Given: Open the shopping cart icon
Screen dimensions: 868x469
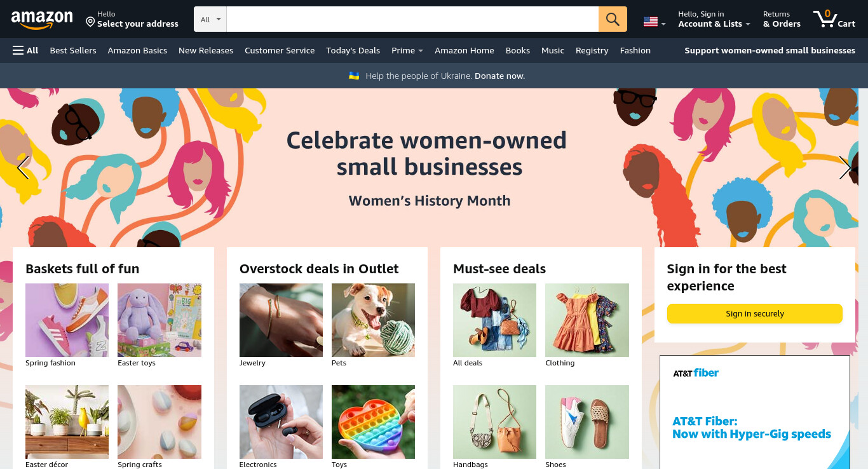Looking at the screenshot, I should click(x=834, y=19).
